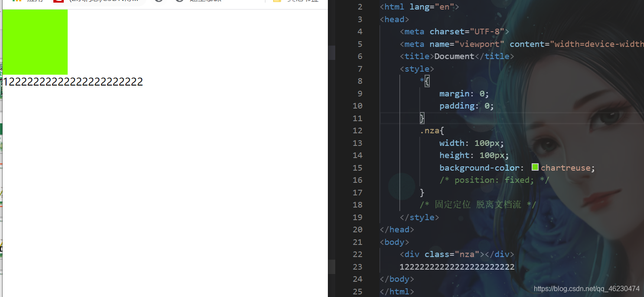Click the green square in the browser page
This screenshot has height=297, width=644.
pyautogui.click(x=35, y=42)
